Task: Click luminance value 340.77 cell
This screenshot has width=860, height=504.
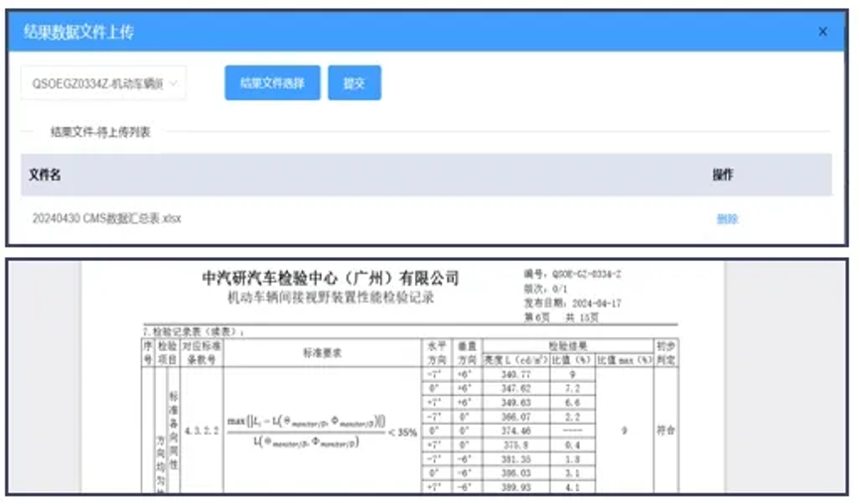Action: tap(515, 375)
